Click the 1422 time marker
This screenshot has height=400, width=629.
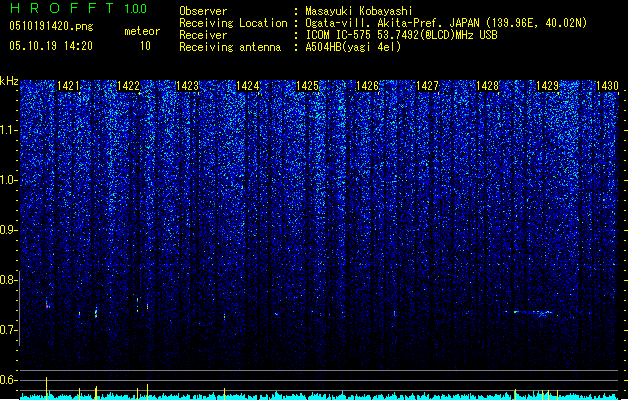pyautogui.click(x=128, y=86)
